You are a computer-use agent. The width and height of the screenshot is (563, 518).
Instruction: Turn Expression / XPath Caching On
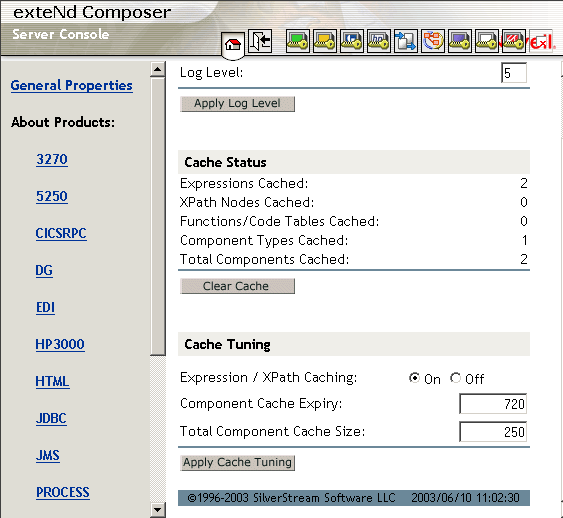click(x=414, y=378)
